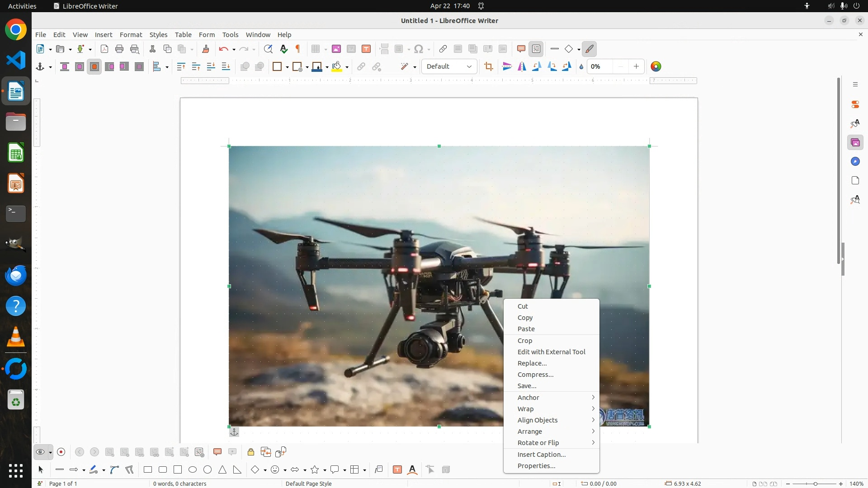Rotate image 90° to the left
Viewport: 868px width, 488px height.
[537, 66]
